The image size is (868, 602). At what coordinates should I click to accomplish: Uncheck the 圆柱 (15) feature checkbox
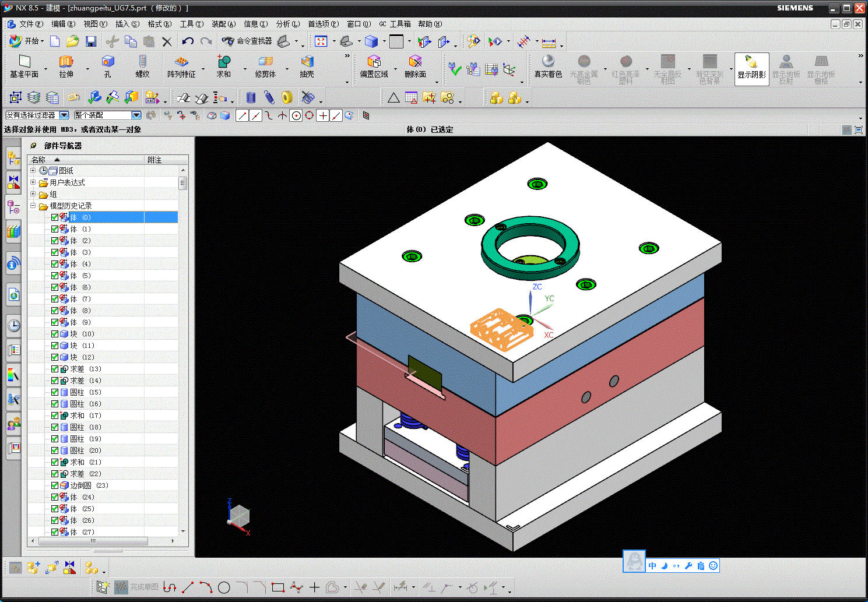(x=55, y=392)
